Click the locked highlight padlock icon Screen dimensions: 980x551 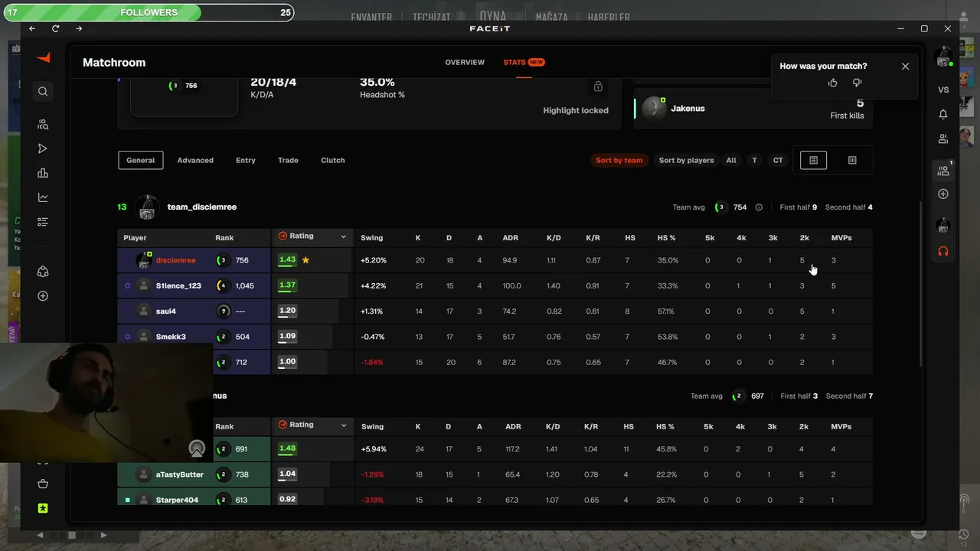[598, 86]
